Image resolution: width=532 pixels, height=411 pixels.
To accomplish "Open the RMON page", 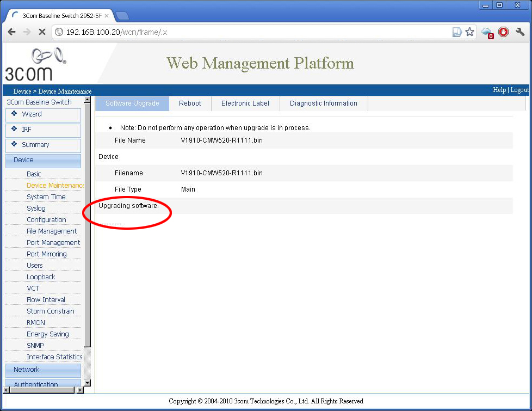I will [x=35, y=323].
